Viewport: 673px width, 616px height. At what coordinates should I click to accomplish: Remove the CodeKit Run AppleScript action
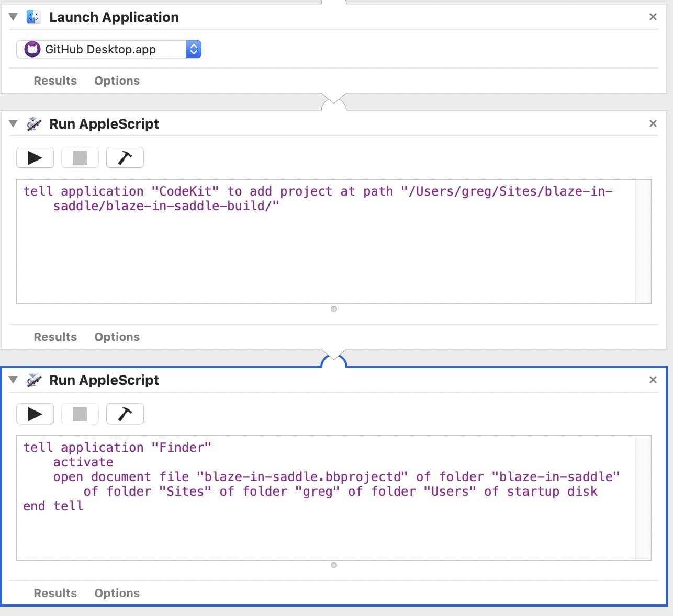(653, 123)
